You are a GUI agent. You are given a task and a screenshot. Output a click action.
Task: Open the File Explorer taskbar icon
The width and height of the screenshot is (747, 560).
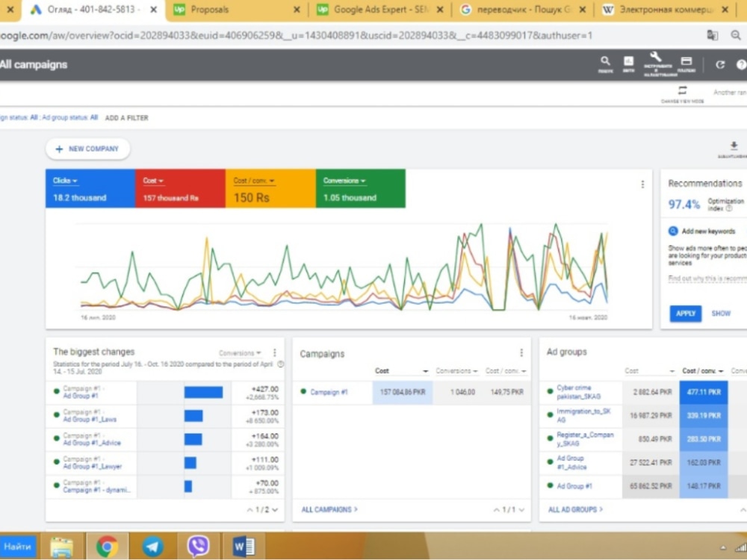coord(62,546)
